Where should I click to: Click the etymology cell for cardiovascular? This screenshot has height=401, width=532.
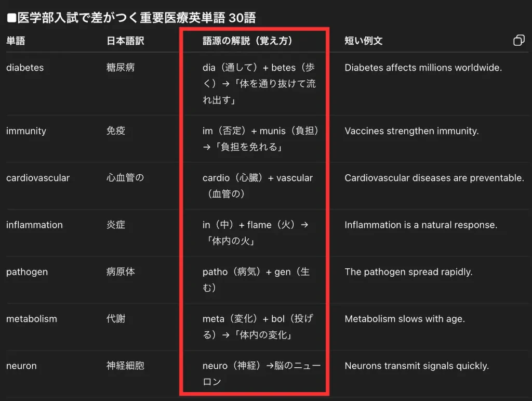(257, 185)
